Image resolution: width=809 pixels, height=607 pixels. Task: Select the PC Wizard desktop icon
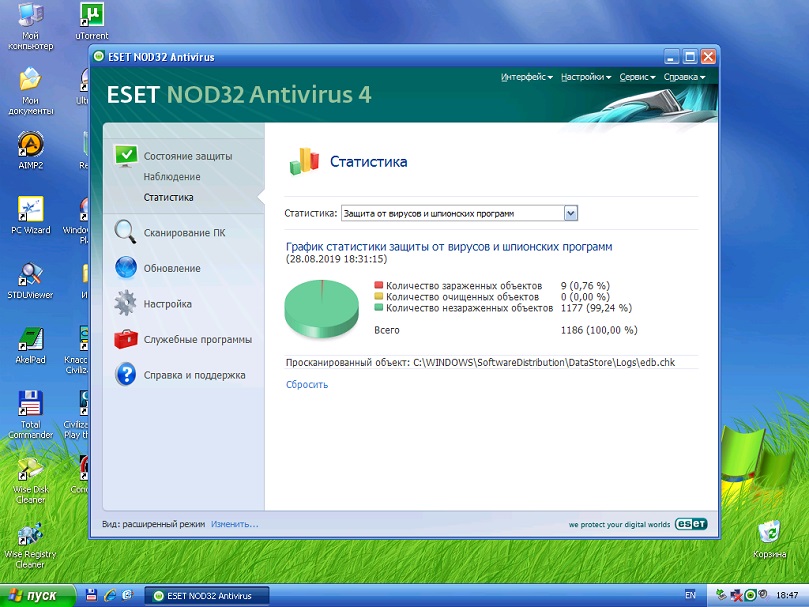click(30, 215)
